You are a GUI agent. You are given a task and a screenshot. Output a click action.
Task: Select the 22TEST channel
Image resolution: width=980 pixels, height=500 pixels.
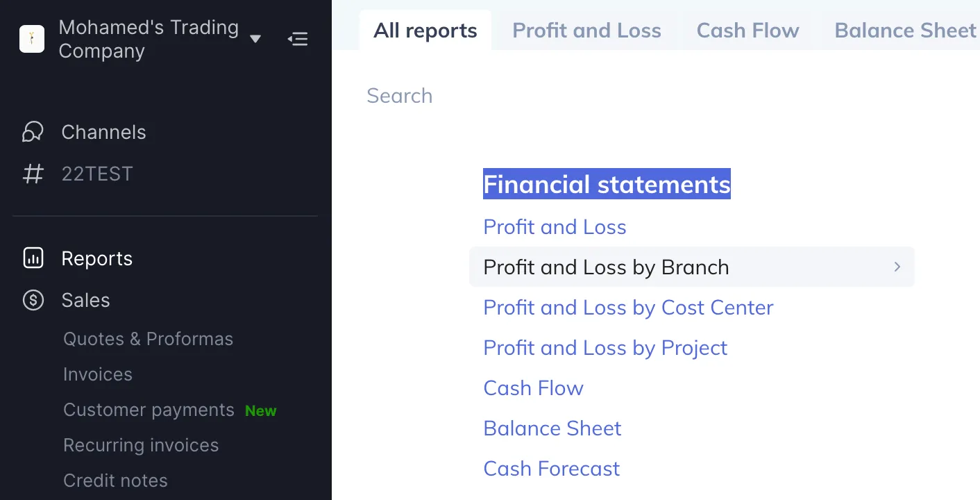(97, 174)
